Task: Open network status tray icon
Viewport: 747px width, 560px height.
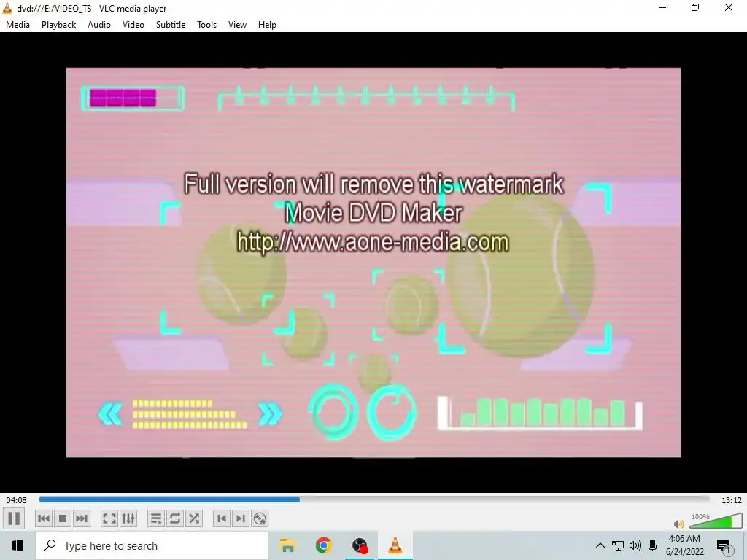Action: pos(618,545)
